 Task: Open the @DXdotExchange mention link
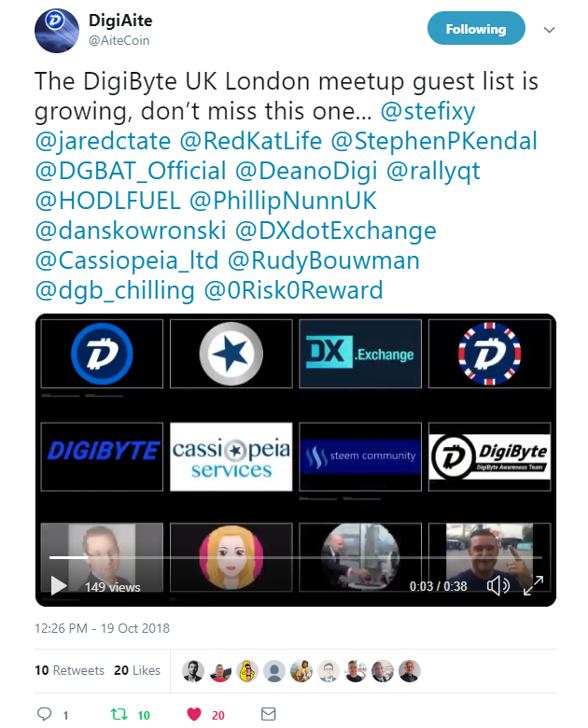click(x=336, y=231)
